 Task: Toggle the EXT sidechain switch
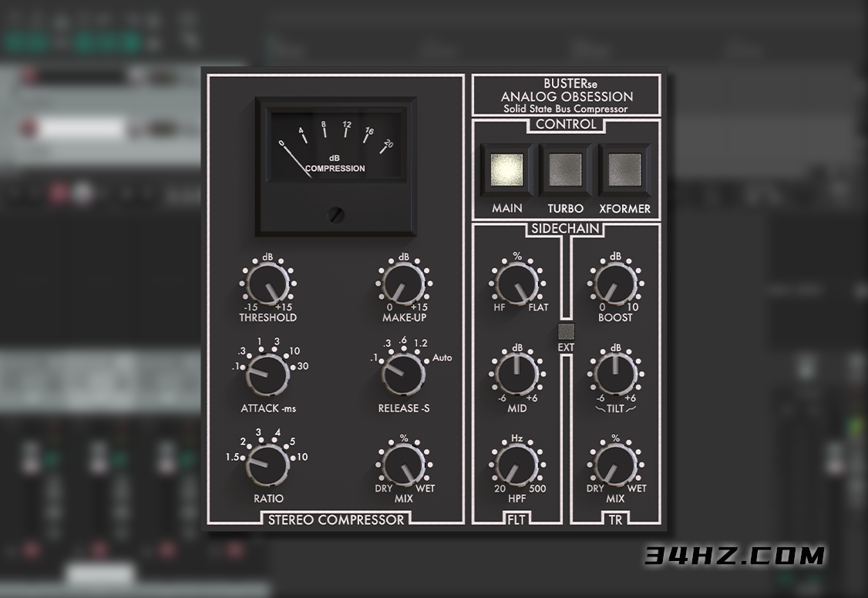pos(566,331)
